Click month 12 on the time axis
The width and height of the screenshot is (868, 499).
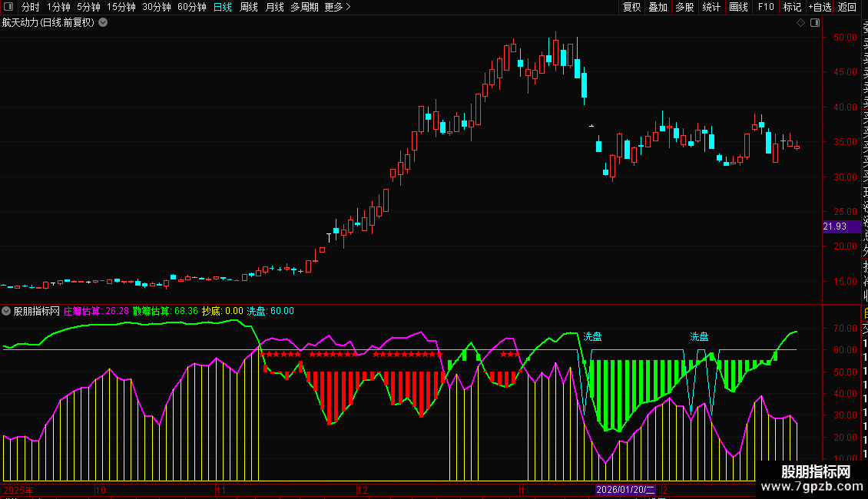(362, 490)
